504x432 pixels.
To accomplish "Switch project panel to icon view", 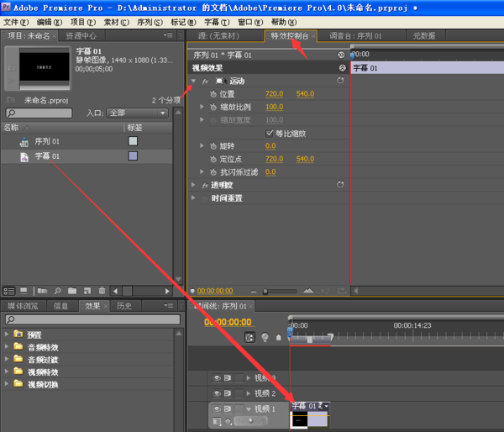I will click(x=24, y=291).
